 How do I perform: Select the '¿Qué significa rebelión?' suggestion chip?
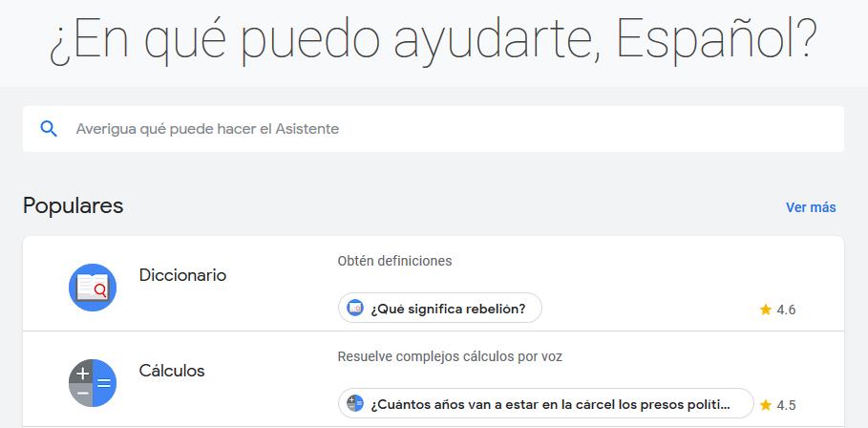pos(440,308)
